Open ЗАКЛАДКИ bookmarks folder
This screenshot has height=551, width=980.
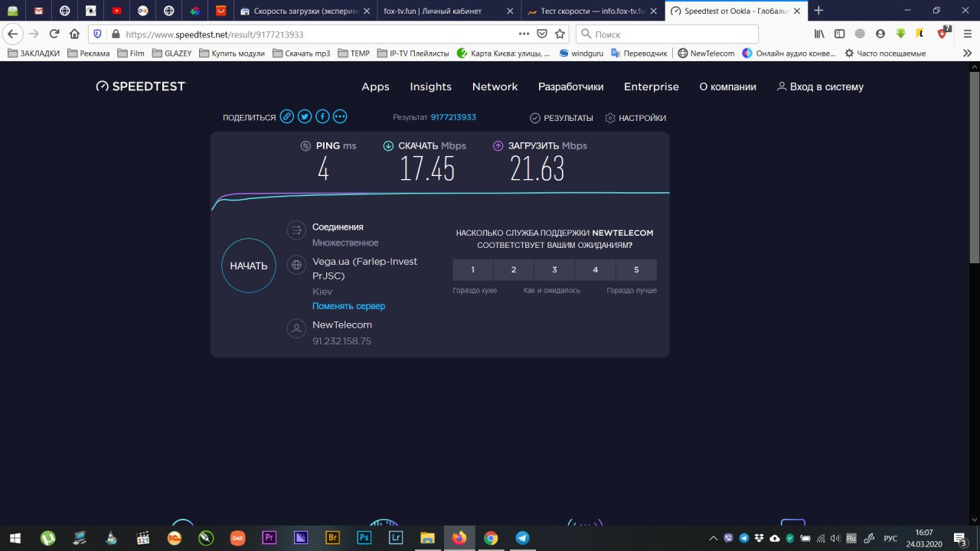(x=34, y=53)
